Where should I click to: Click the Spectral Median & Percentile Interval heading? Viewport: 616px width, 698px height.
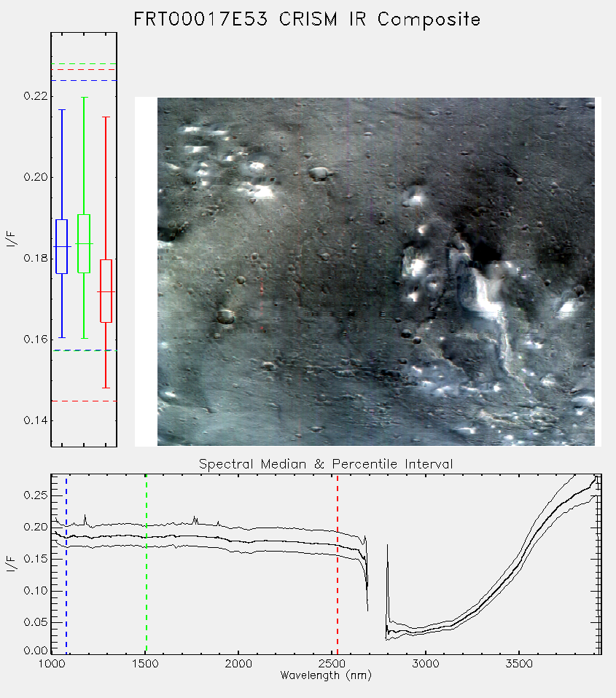326,464
